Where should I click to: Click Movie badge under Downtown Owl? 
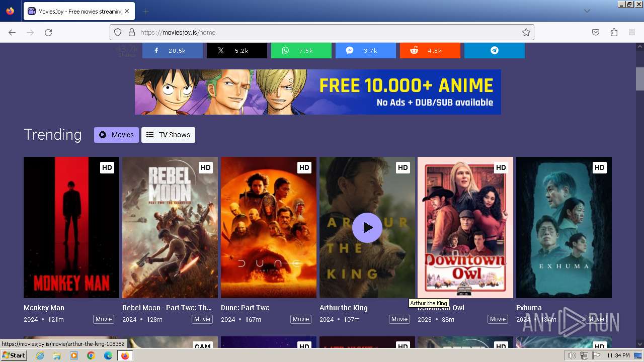tap(498, 319)
